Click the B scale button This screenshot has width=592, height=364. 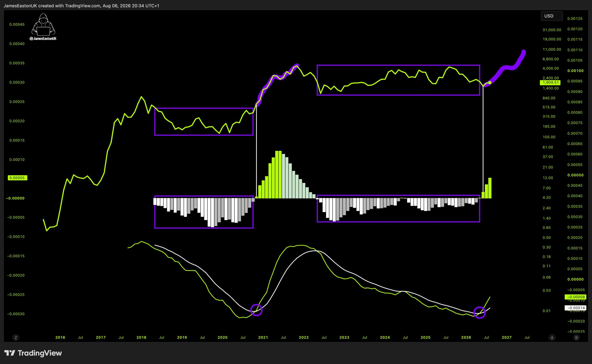[x=576, y=337]
